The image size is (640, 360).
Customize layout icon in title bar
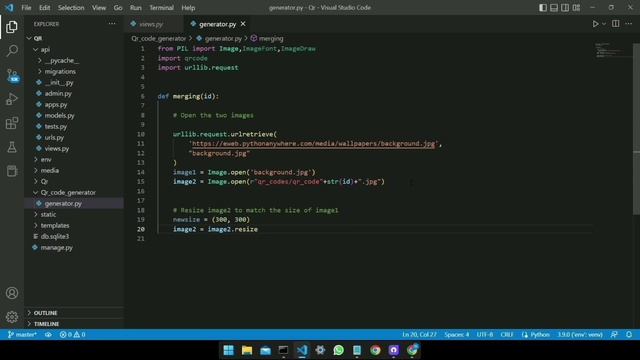pyautogui.click(x=576, y=8)
